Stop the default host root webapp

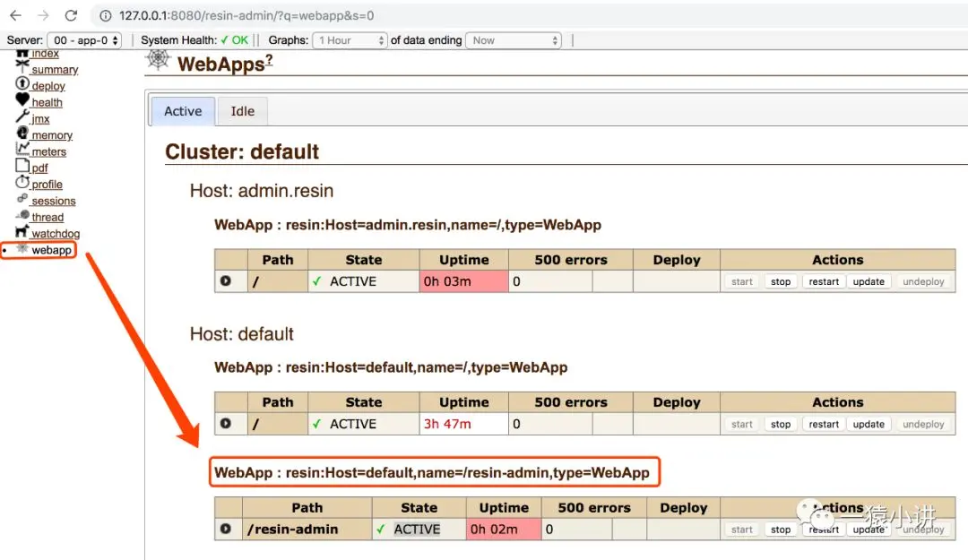click(781, 424)
